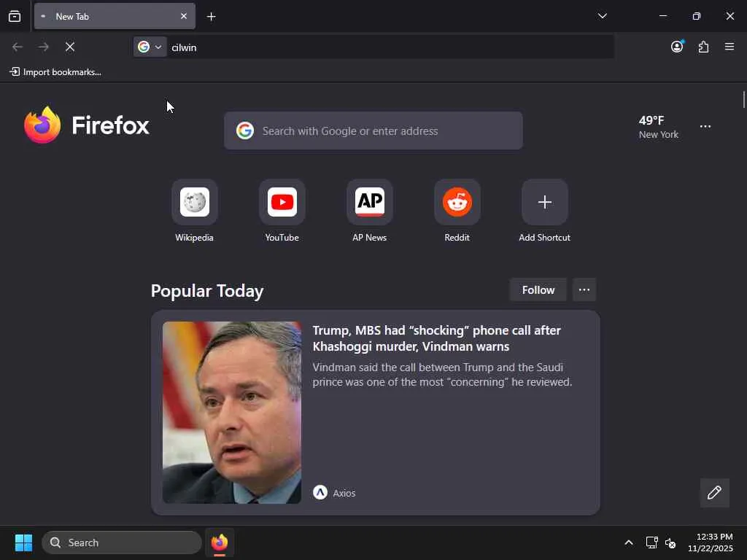
Task: Open a new tab with plus button
Action: tap(211, 17)
